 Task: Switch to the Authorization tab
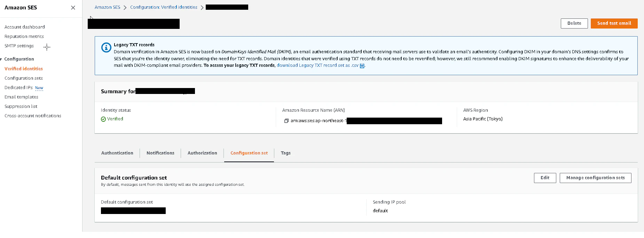(202, 153)
